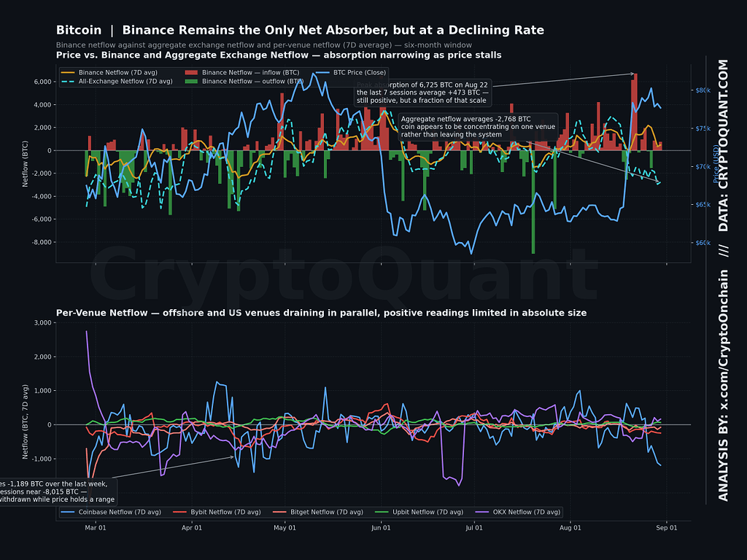Click the $70k price axis label
The width and height of the screenshot is (747, 560).
[x=703, y=167]
